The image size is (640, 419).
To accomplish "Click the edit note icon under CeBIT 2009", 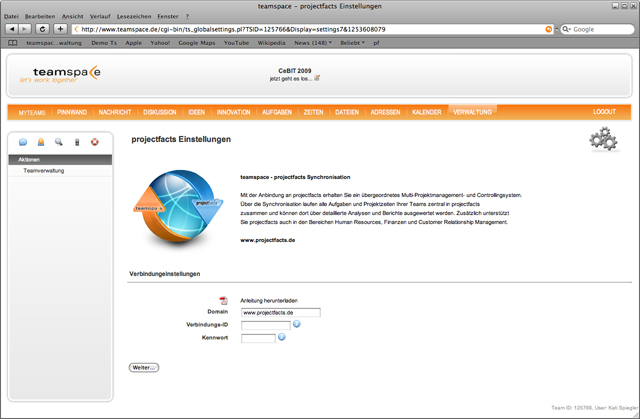I will tap(317, 78).
